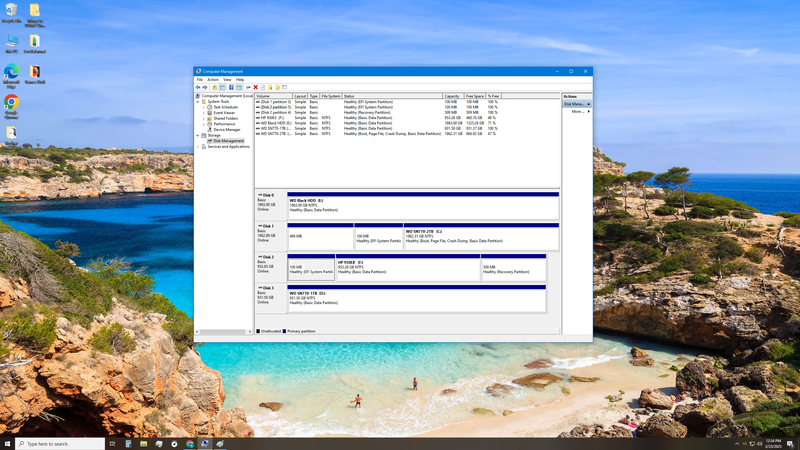The width and height of the screenshot is (800, 450).
Task: Collapse the System Tools tree node
Action: [198, 102]
